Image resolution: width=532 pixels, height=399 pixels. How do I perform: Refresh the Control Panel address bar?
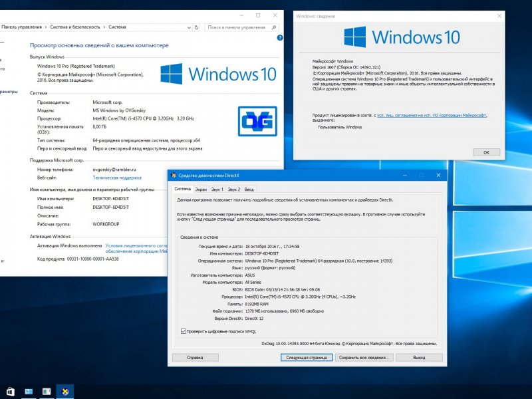pyautogui.click(x=196, y=27)
